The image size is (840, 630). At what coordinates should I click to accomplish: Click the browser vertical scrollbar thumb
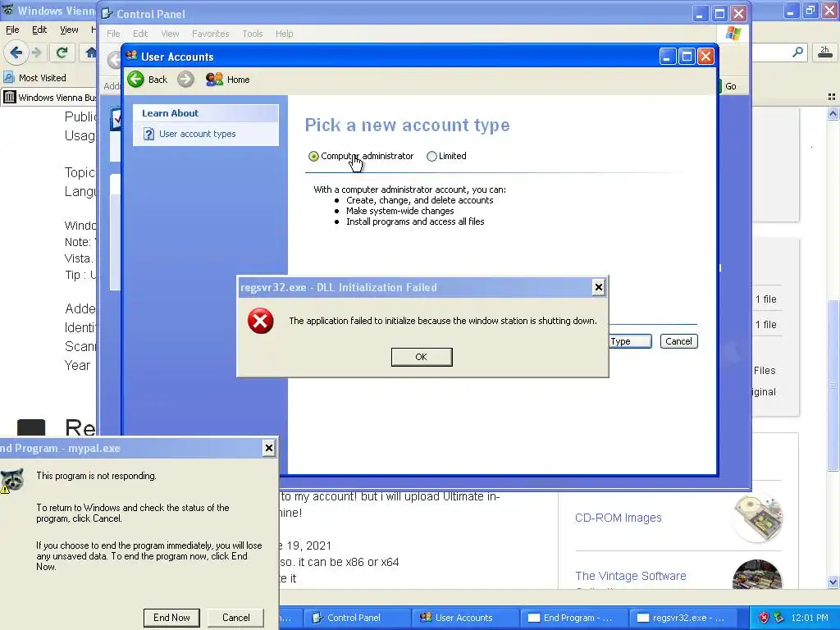tap(833, 385)
